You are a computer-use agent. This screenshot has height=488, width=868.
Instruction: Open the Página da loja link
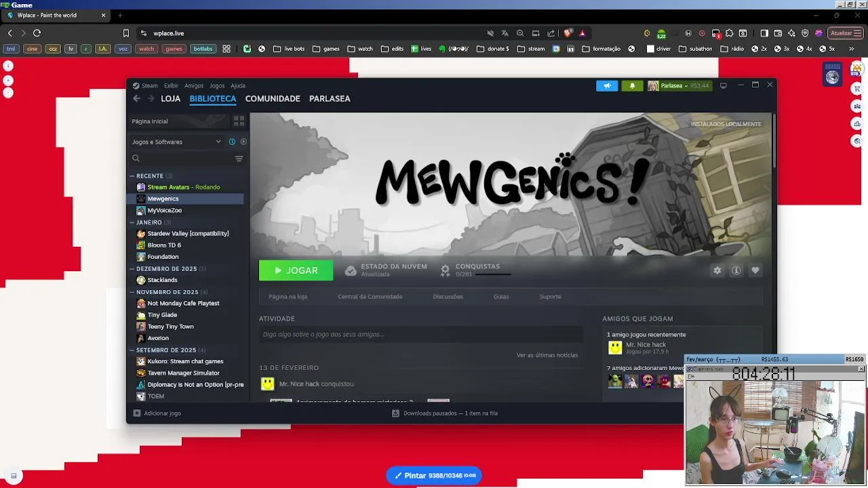(x=288, y=296)
